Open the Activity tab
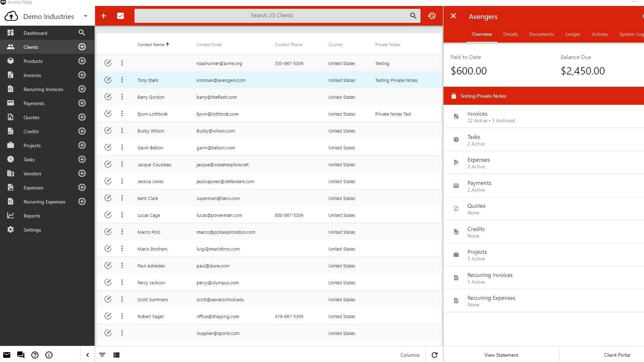 point(599,34)
